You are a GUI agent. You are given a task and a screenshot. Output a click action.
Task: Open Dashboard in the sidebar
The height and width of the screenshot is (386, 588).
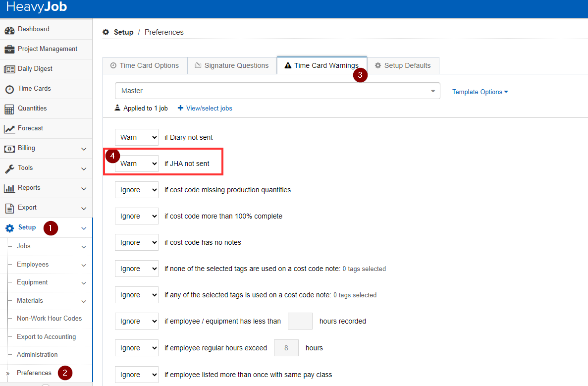pos(46,29)
